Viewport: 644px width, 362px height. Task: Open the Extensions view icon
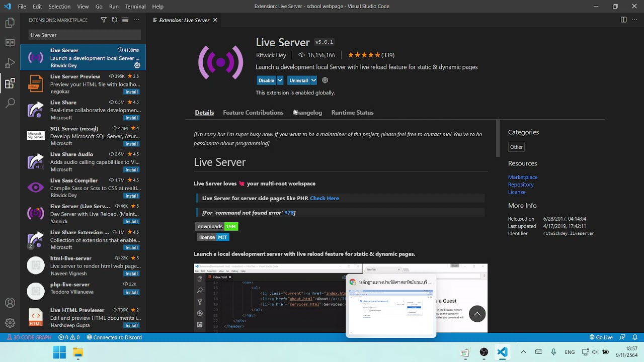click(x=10, y=83)
